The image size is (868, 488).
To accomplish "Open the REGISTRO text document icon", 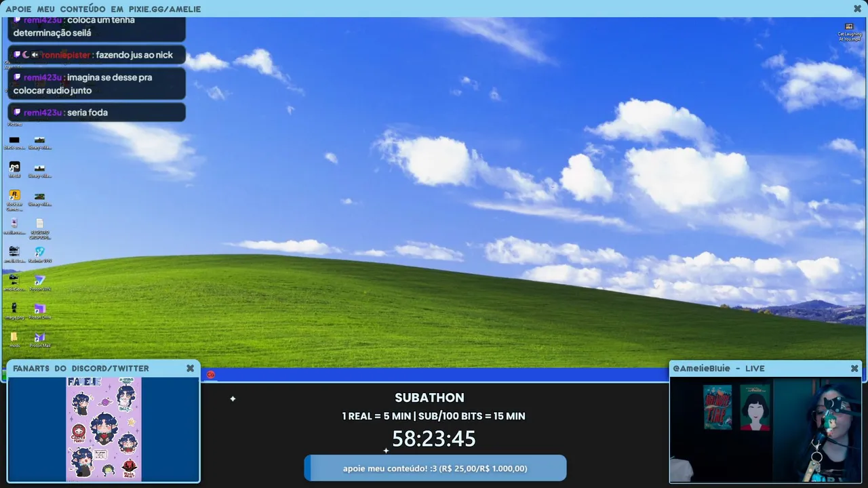I will (x=40, y=228).
